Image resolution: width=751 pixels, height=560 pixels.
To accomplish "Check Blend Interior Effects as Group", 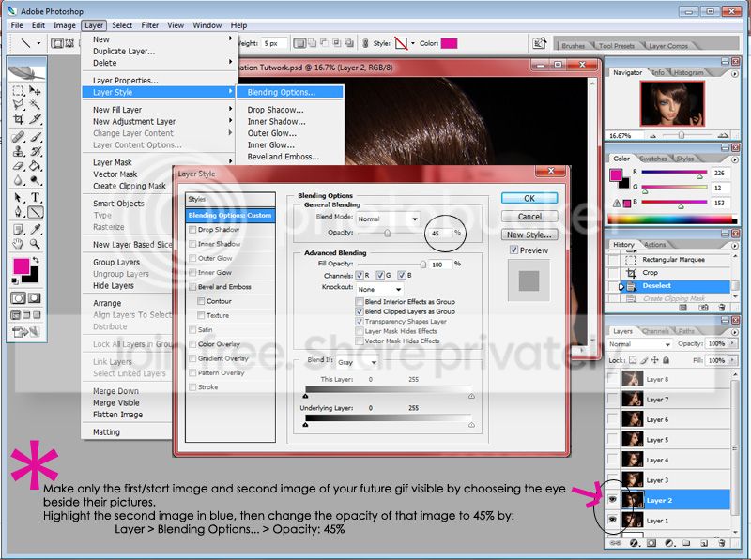I will 360,301.
